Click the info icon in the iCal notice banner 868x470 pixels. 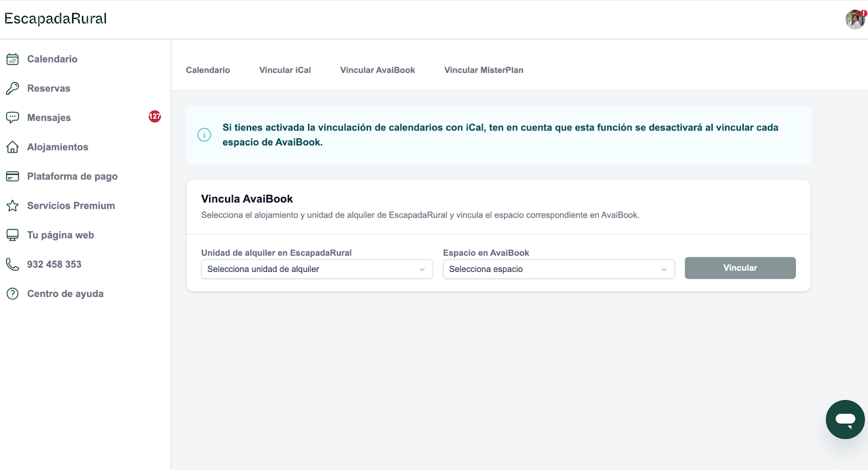(204, 135)
